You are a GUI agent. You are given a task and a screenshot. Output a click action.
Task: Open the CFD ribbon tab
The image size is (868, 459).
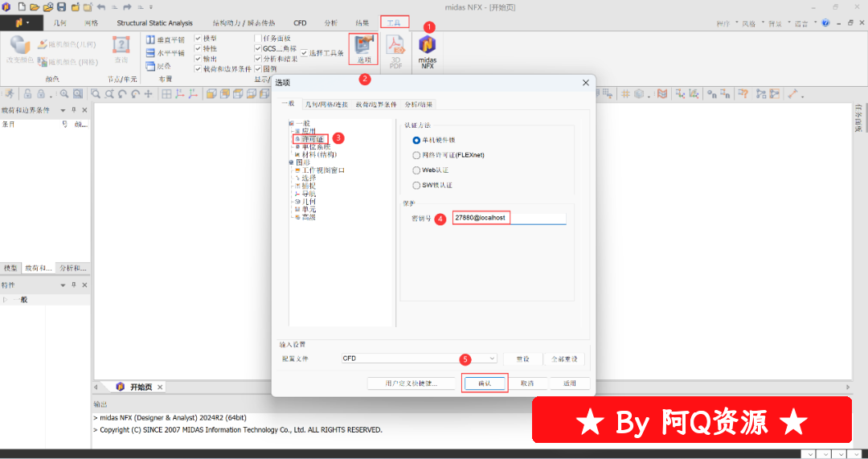(x=300, y=23)
